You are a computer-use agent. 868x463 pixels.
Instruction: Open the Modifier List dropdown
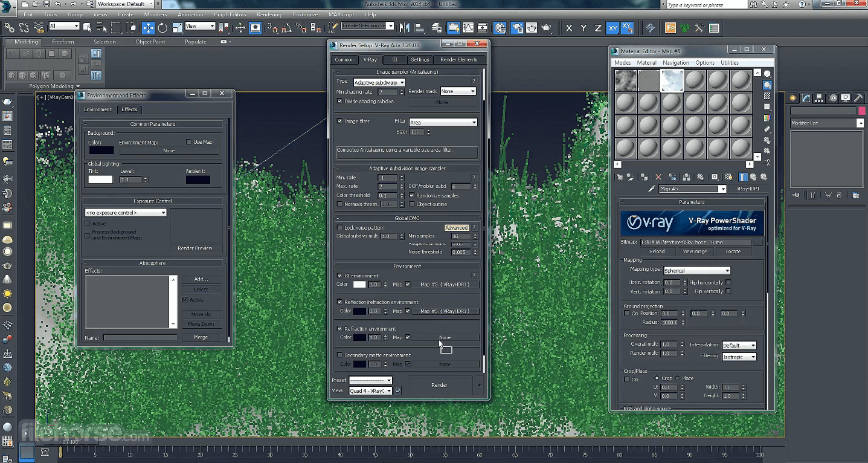[x=827, y=123]
